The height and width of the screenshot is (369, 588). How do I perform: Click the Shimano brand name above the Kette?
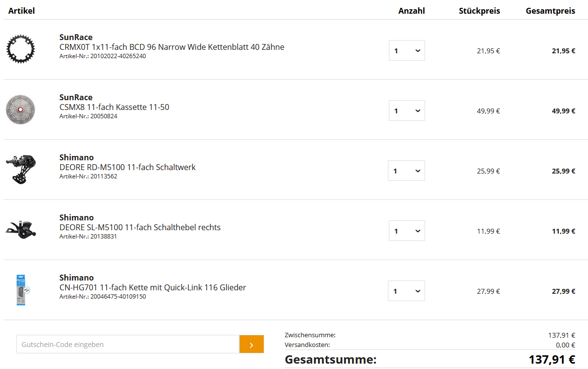(x=76, y=278)
